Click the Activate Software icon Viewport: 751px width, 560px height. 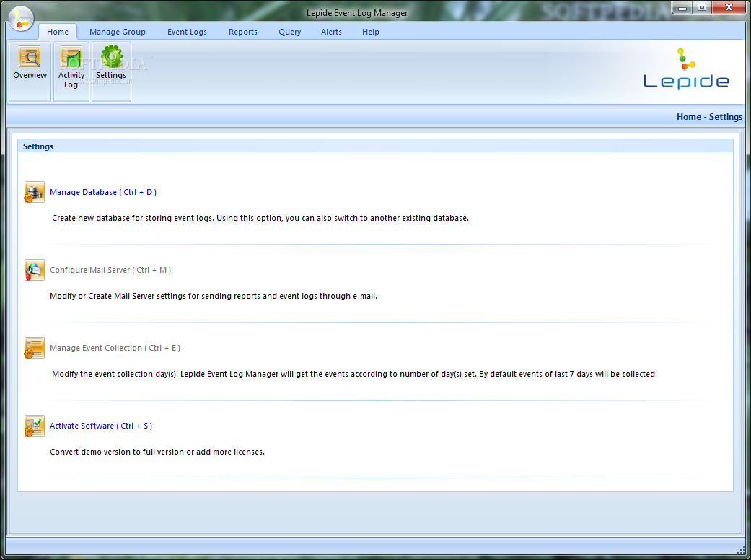(x=35, y=426)
